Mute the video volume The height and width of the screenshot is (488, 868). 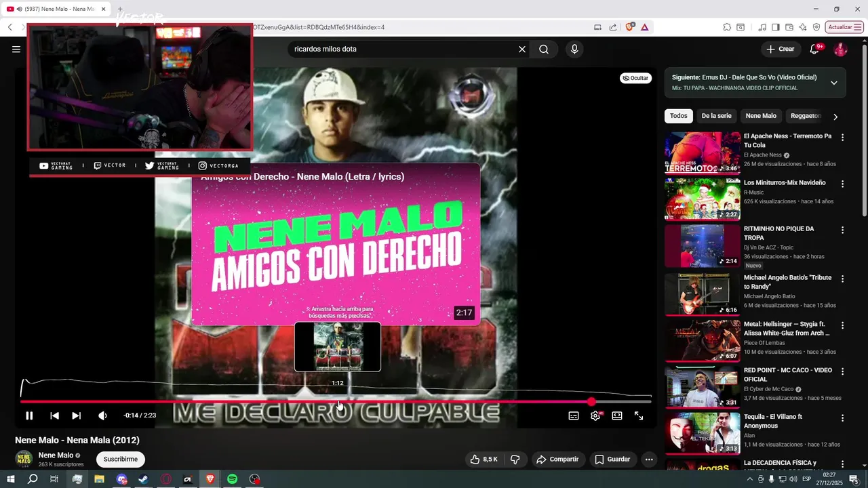102,415
